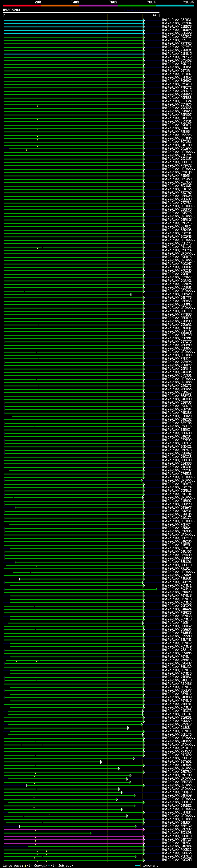The image size is (197, 868).
Task: Click the red 20% identity legend bar
Action: pyautogui.click(x=22, y=6)
